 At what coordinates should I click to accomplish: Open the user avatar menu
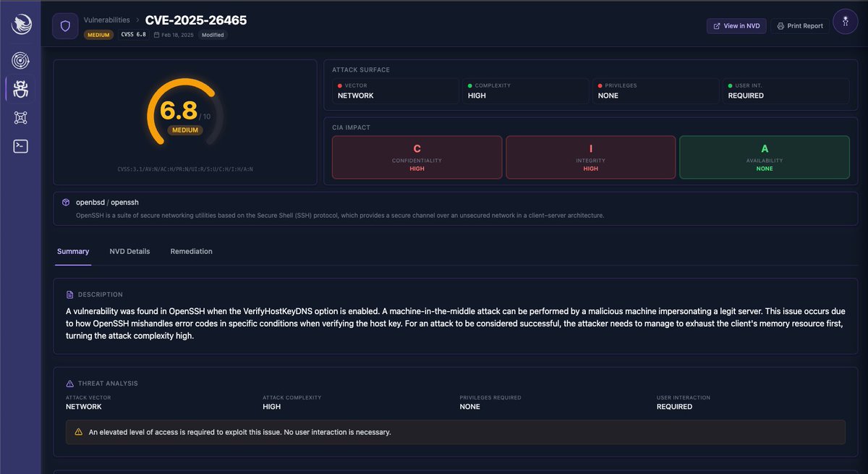pyautogui.click(x=846, y=22)
